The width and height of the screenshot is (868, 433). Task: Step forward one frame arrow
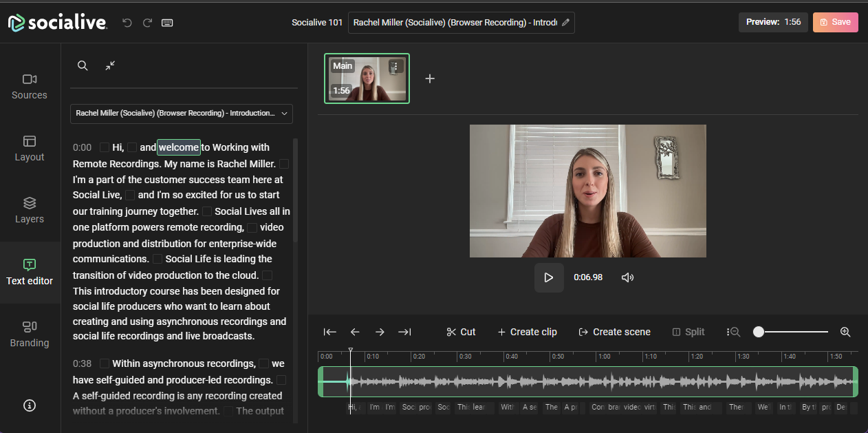[380, 332]
